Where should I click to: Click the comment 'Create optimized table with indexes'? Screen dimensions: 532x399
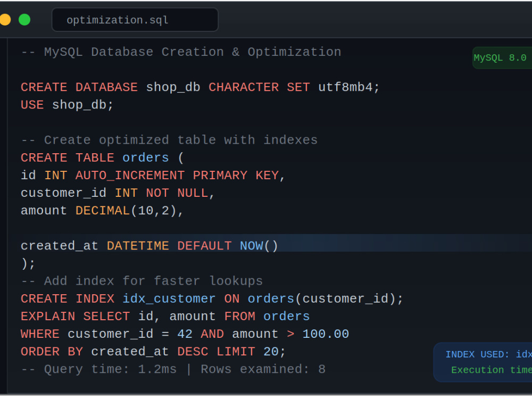tap(169, 140)
